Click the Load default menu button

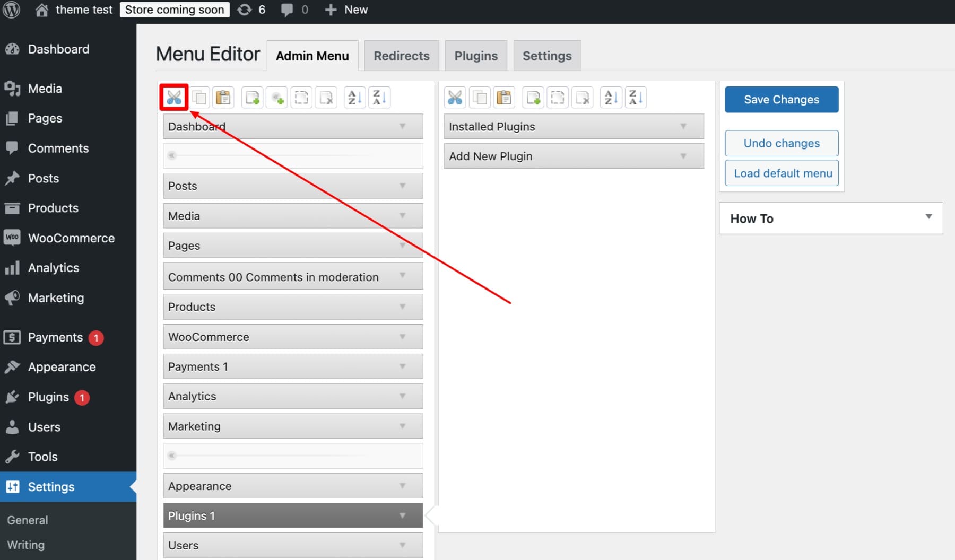click(x=782, y=173)
